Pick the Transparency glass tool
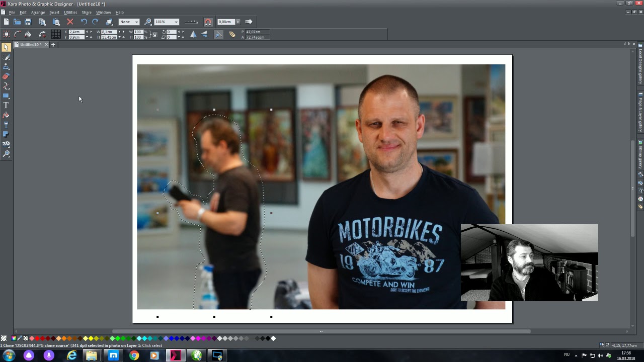This screenshot has width=644, height=362. pos(6,125)
